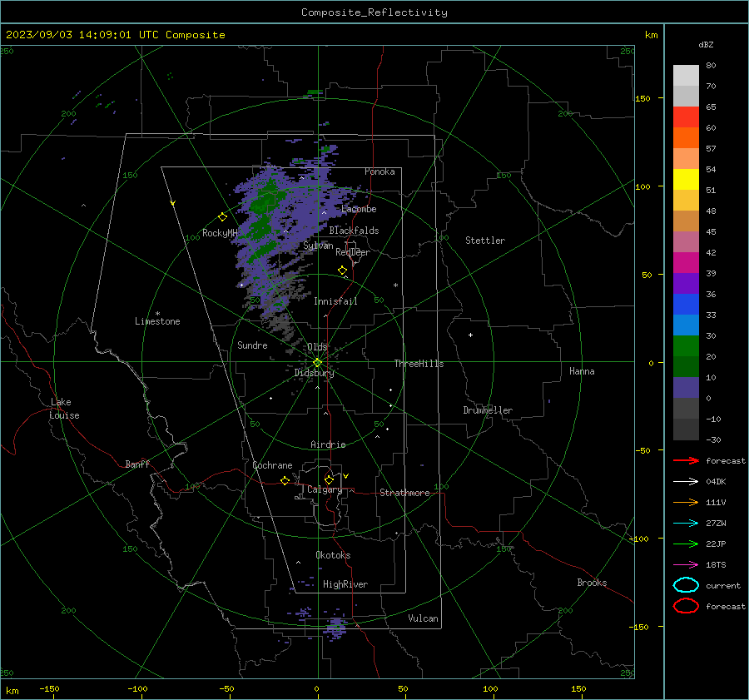Image resolution: width=749 pixels, height=700 pixels.
Task: Pick the magenta 42-39 dBZ swatch
Action: point(686,263)
